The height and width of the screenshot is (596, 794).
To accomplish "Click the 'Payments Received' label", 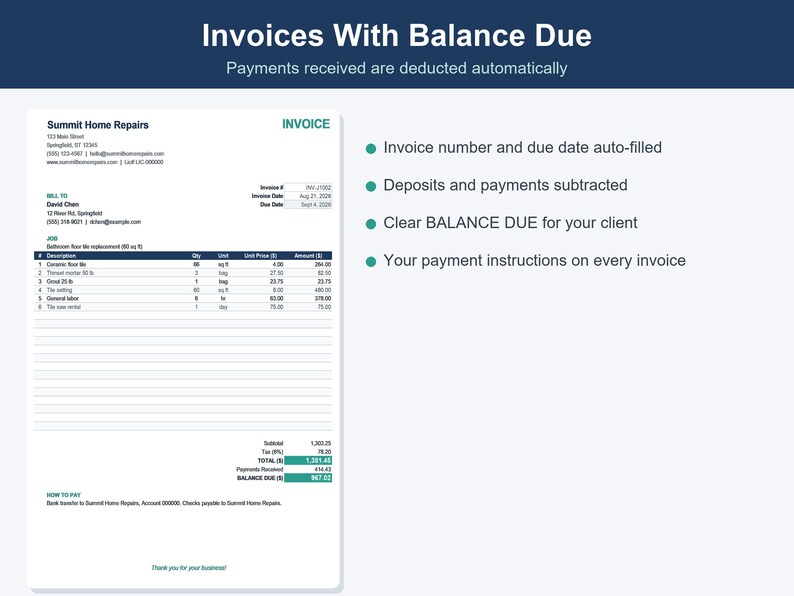I will [x=260, y=469].
